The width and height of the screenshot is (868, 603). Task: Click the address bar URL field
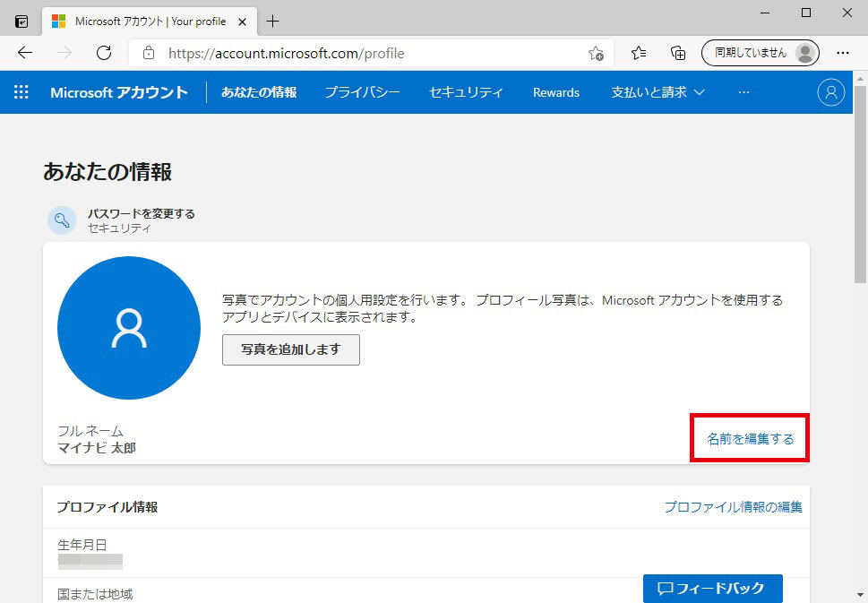pyautogui.click(x=371, y=53)
